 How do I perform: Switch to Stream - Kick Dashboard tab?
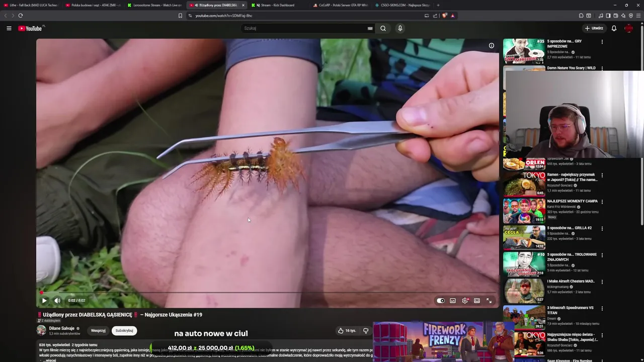[x=278, y=5]
